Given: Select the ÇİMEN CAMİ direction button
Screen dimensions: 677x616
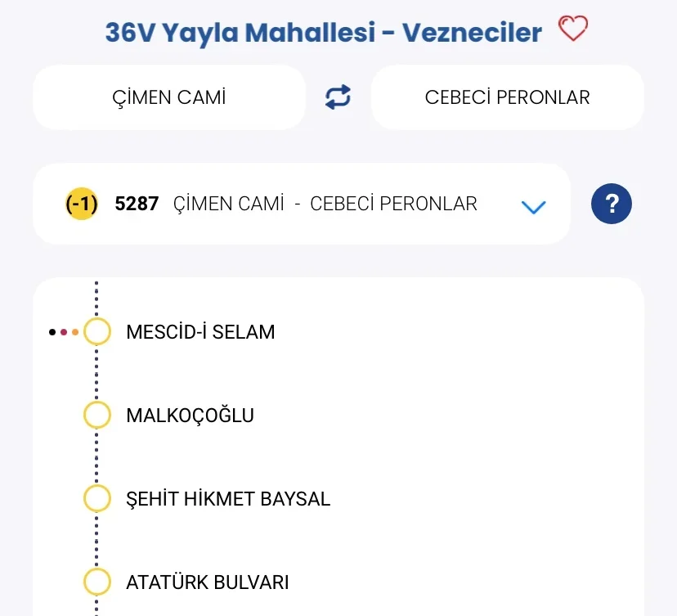Looking at the screenshot, I should pos(168,97).
